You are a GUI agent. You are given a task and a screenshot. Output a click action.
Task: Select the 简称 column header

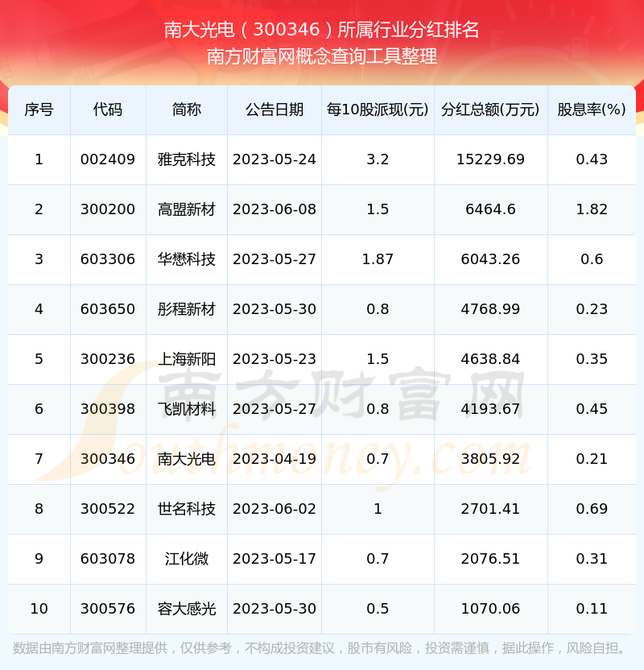187,110
